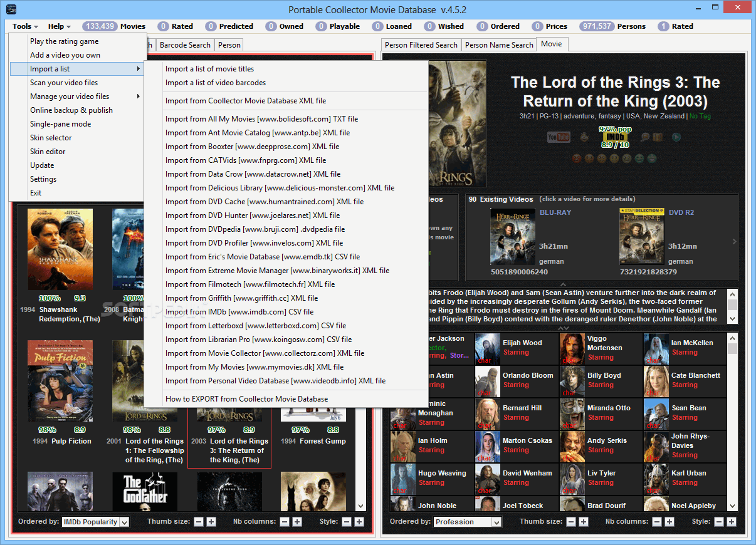Increase thumb size in left movie pane
The height and width of the screenshot is (545, 756).
pos(211,522)
